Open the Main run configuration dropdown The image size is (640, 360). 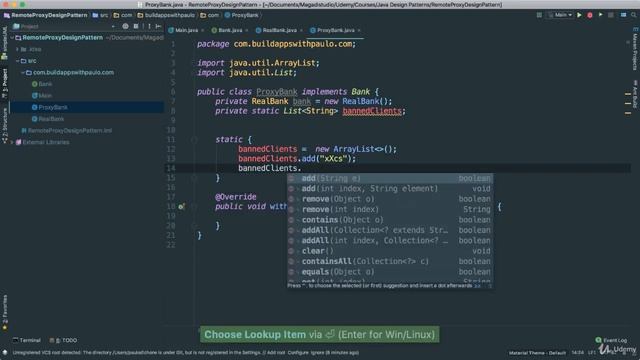click(560, 15)
